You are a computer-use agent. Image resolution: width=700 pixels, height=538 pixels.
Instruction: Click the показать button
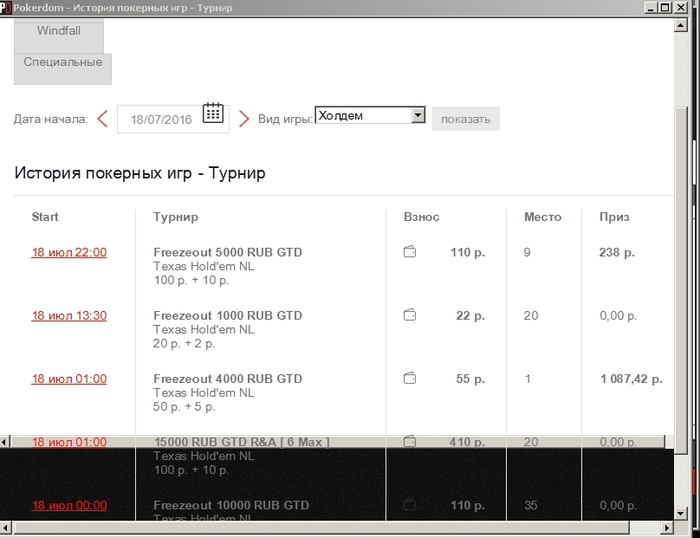click(466, 119)
